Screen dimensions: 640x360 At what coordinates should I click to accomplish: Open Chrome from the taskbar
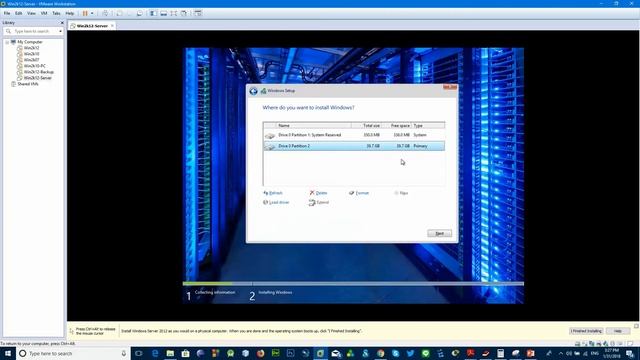[380, 353]
